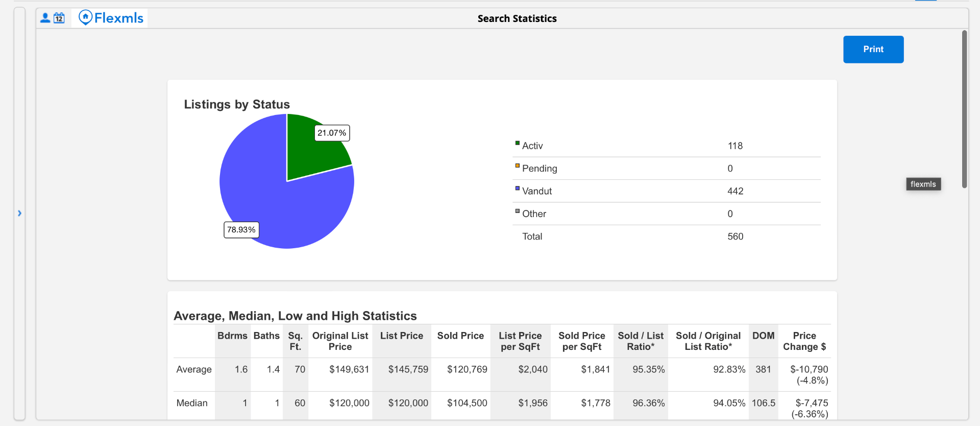The image size is (980, 426).
Task: Click the Price Change $ header
Action: 804,341
